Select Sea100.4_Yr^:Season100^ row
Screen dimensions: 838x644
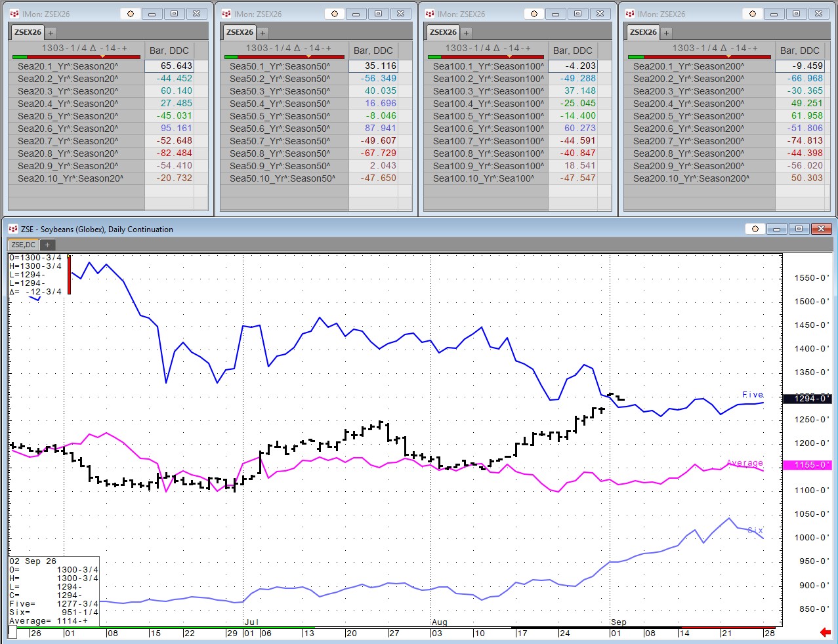(x=487, y=104)
